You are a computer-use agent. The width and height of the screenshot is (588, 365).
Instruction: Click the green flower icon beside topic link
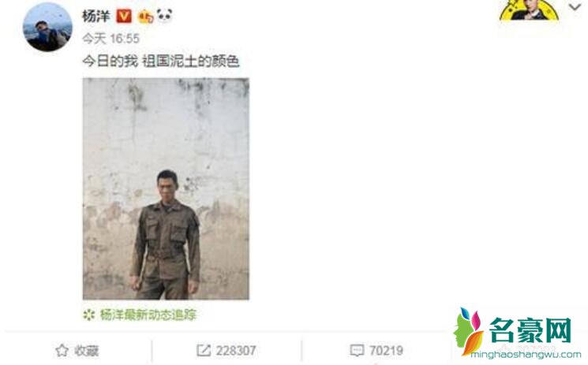coord(89,315)
